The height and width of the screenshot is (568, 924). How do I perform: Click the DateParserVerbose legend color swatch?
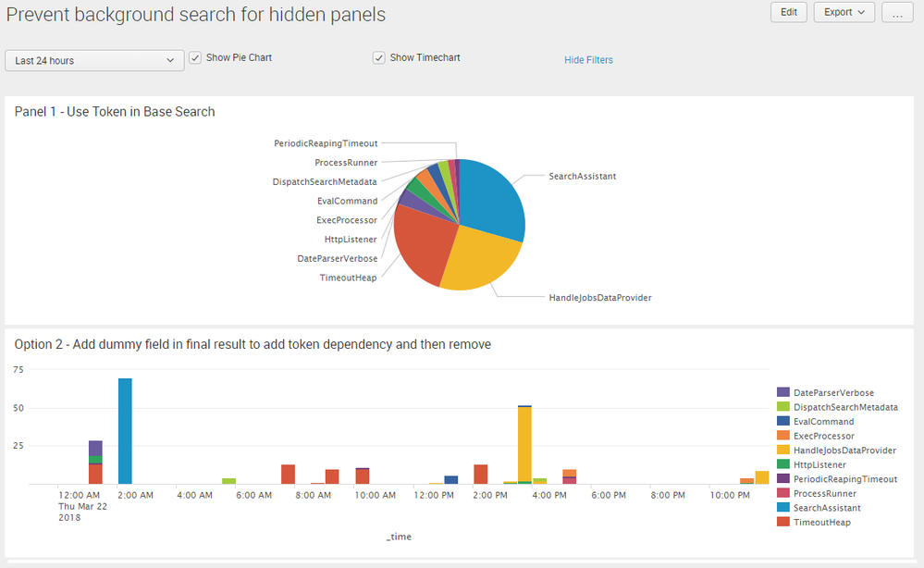pos(783,392)
